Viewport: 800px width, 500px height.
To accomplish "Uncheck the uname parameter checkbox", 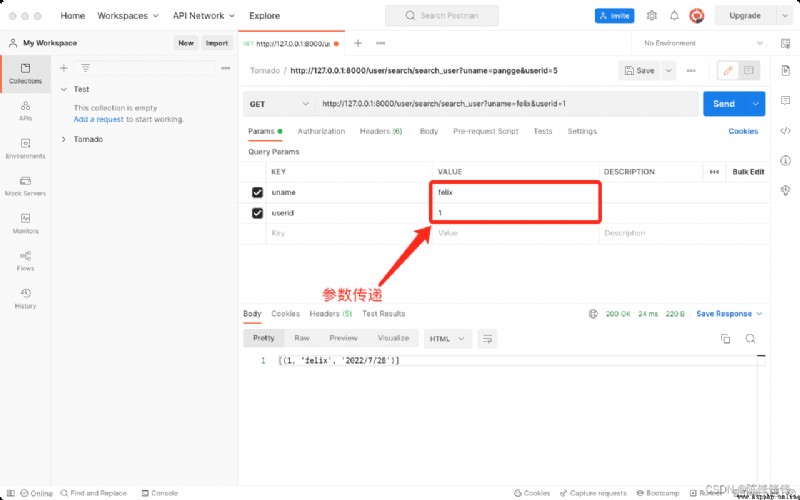I will (257, 192).
